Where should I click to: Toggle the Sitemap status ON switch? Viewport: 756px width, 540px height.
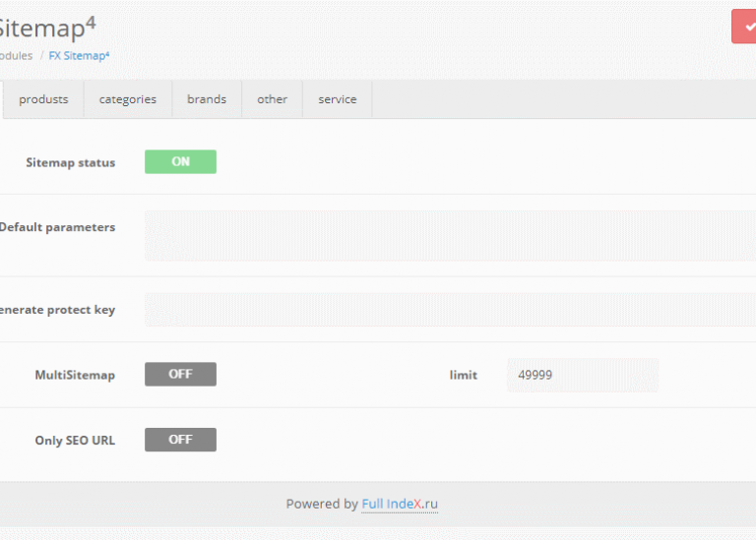180,162
